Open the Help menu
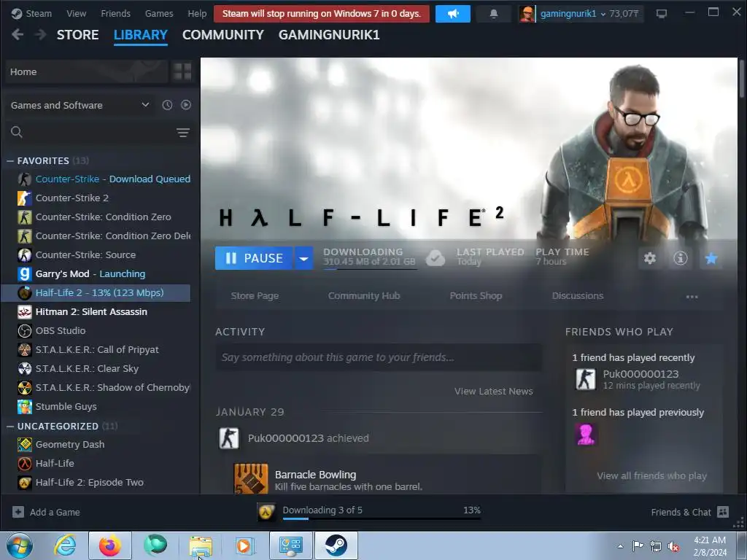 pos(197,14)
